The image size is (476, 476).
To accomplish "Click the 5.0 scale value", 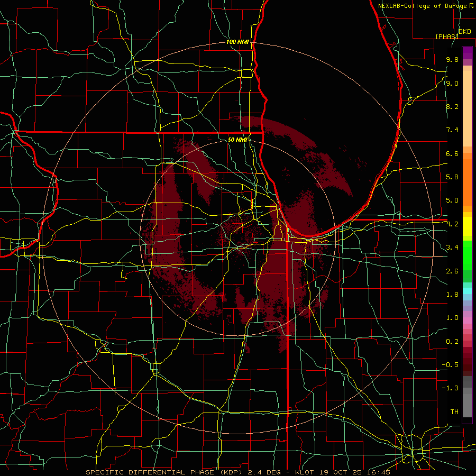I will coord(452,200).
